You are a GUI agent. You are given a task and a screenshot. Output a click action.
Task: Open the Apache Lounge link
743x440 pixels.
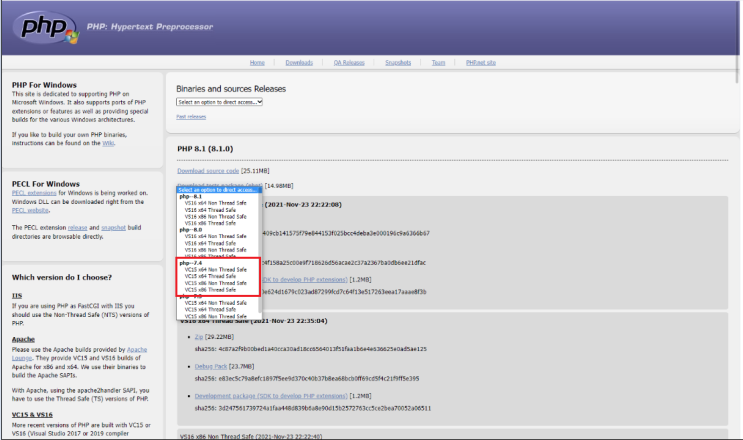click(x=136, y=350)
